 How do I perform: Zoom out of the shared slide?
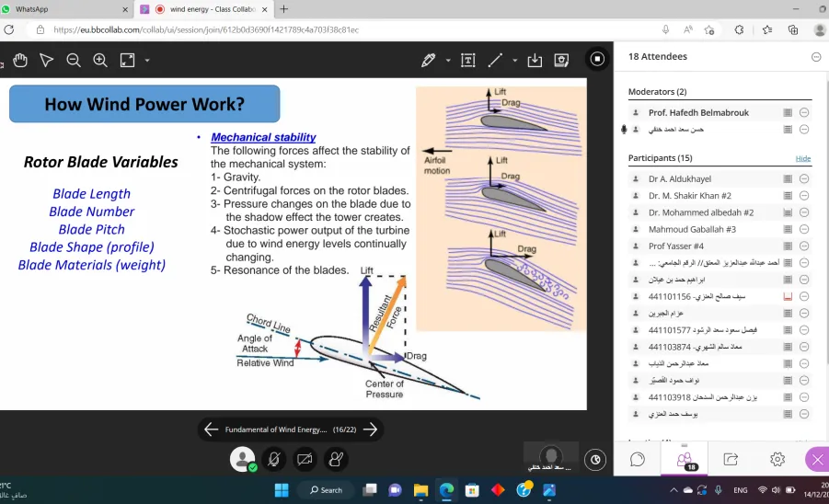(74, 60)
